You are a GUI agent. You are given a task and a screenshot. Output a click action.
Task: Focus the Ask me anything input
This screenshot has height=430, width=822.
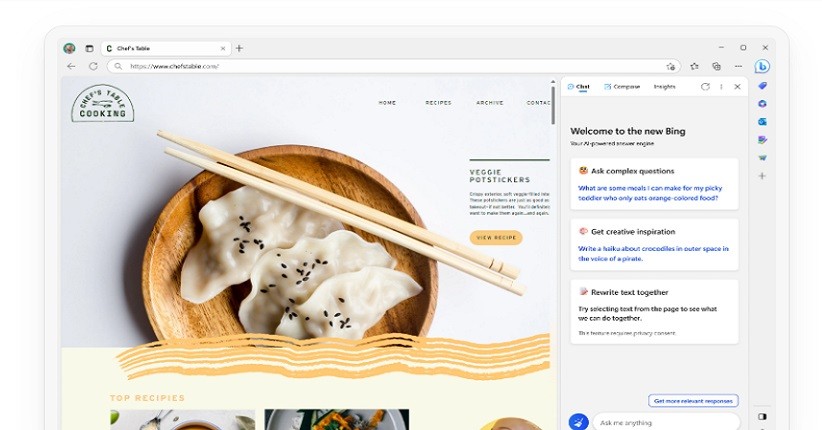[666, 422]
